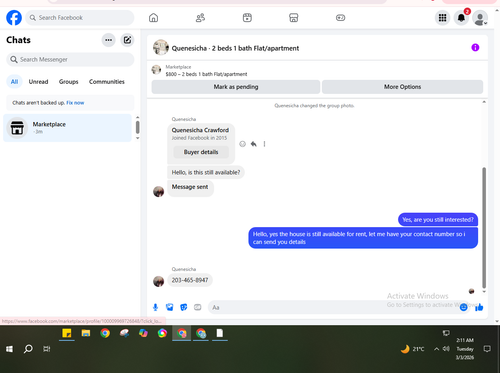Open more options on buyer card message
500x373 pixels.
click(264, 144)
